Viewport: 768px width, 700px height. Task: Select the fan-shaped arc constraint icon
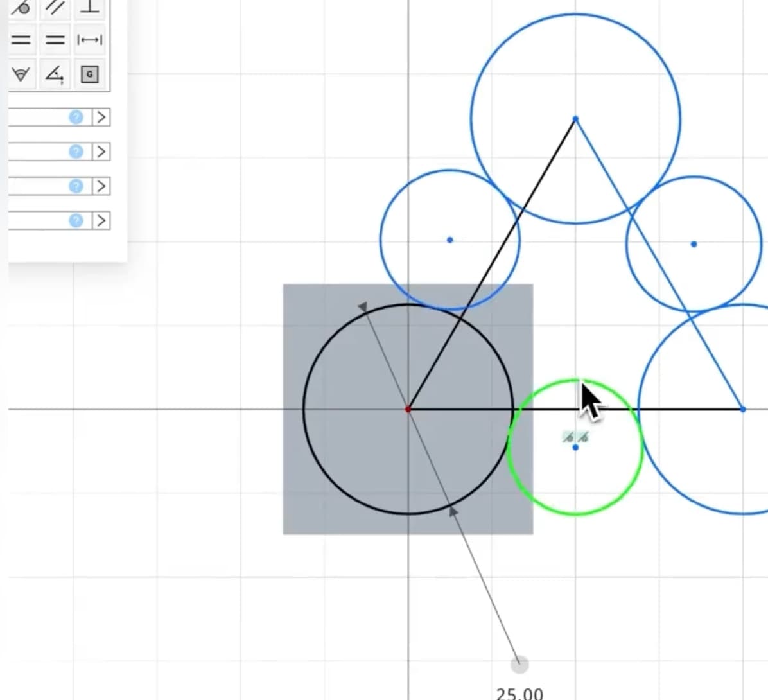tap(21, 74)
